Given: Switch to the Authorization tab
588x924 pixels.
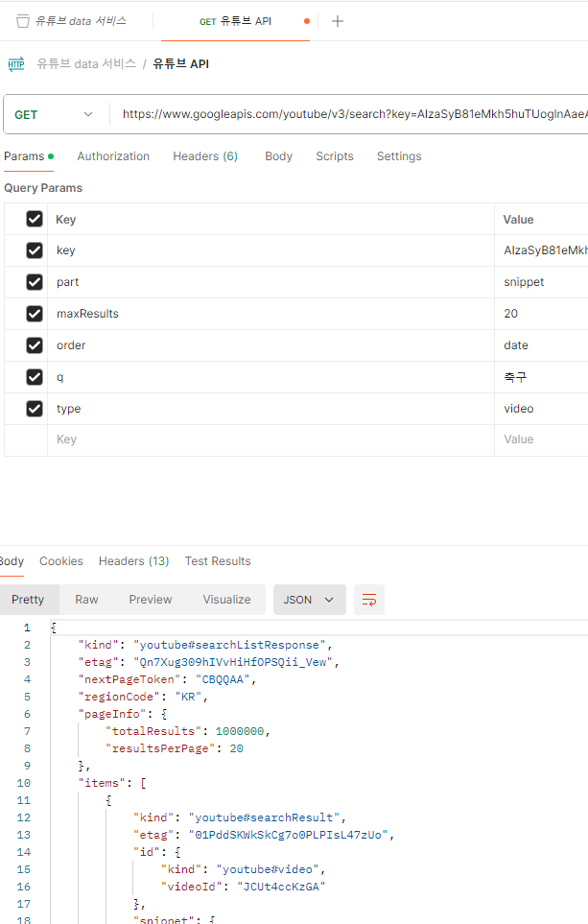Looking at the screenshot, I should click(113, 156).
